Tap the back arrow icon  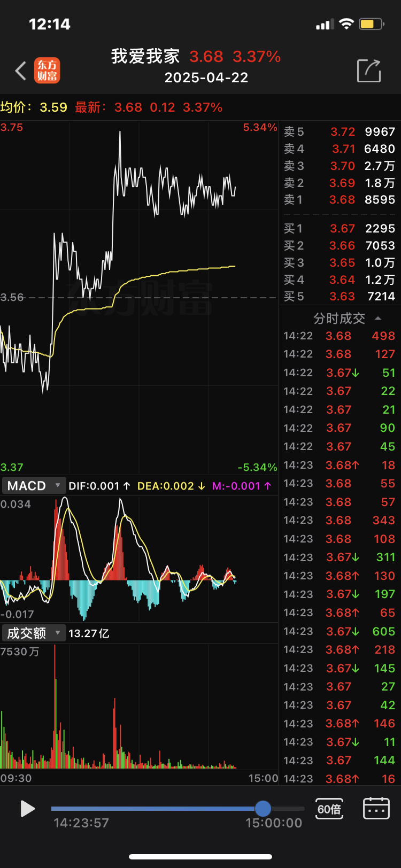pyautogui.click(x=20, y=71)
